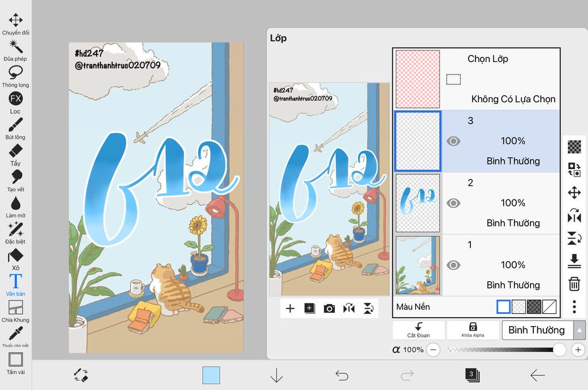Choose light transparent checkered background in Màu Nền
Screen dimensions: 588x390
click(519, 306)
